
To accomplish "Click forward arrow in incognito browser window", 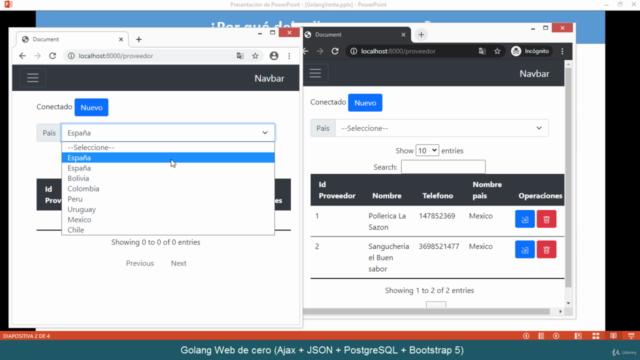I will (320, 51).
